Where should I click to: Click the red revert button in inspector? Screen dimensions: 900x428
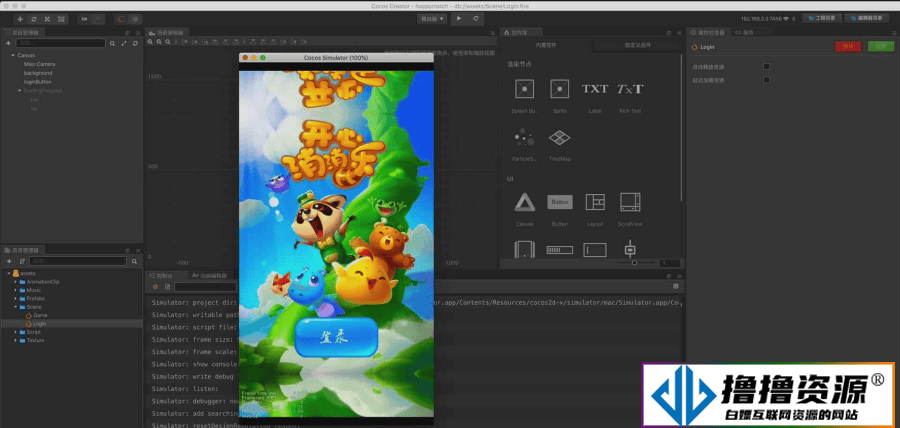(848, 46)
